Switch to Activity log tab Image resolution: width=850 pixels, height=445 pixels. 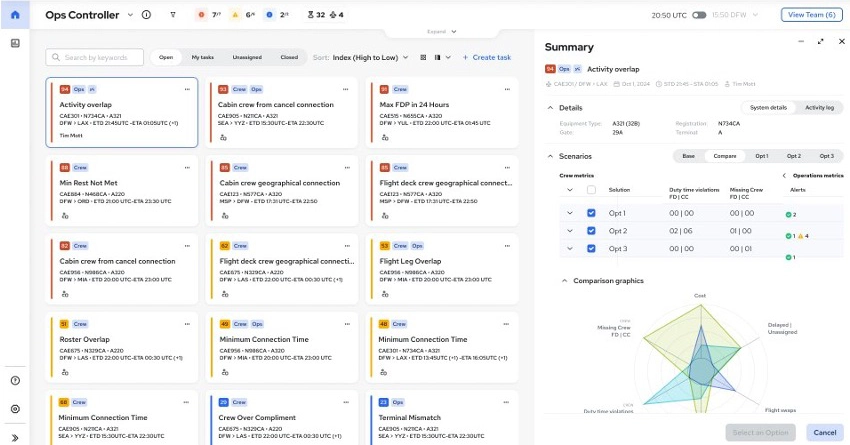tap(819, 108)
